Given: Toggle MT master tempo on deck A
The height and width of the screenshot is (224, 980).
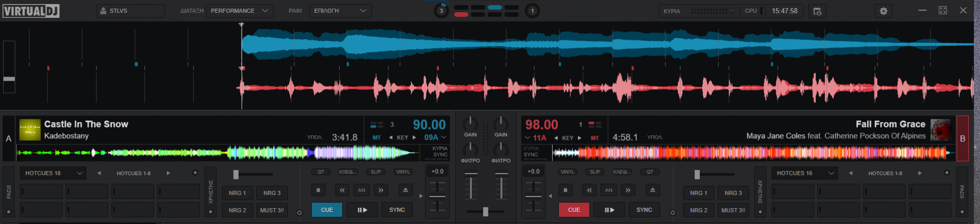Looking at the screenshot, I should click(x=377, y=138).
